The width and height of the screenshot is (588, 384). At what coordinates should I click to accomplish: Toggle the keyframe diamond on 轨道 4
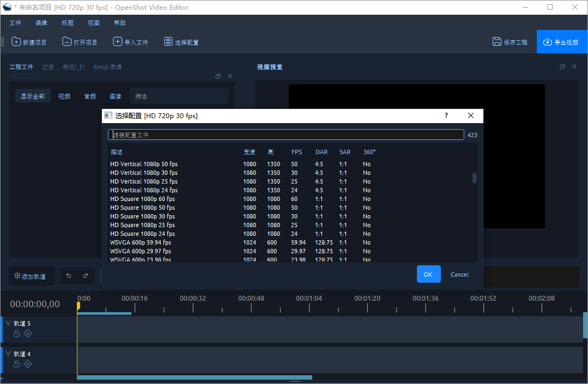[x=28, y=364]
